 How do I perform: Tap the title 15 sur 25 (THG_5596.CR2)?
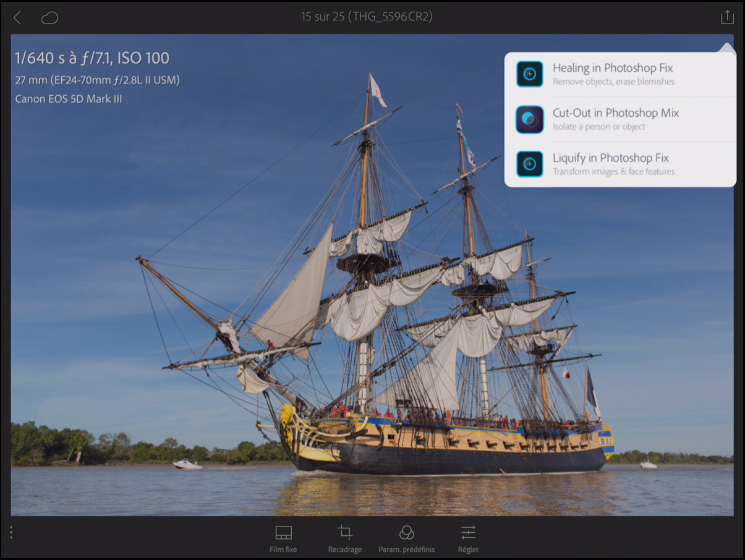pyautogui.click(x=367, y=17)
